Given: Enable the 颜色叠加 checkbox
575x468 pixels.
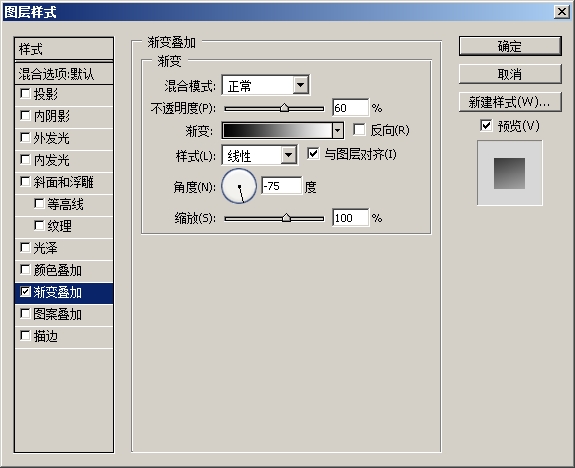Looking at the screenshot, I should pyautogui.click(x=25, y=270).
